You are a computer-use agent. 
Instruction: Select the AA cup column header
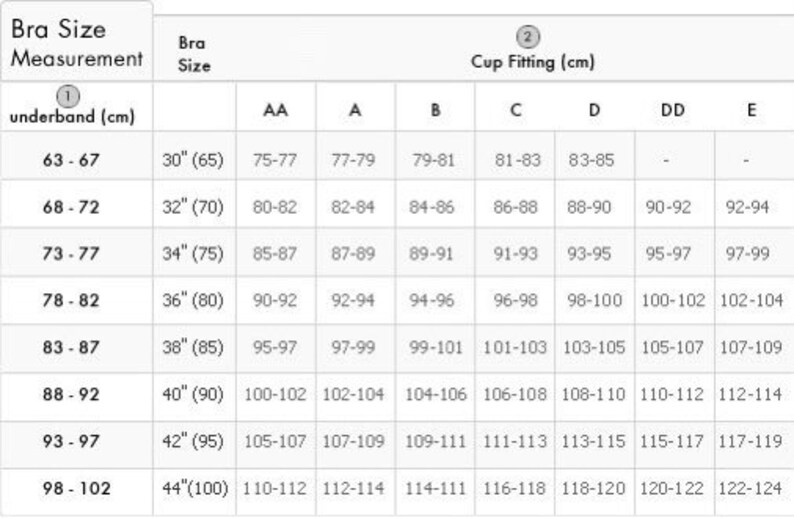coord(275,110)
